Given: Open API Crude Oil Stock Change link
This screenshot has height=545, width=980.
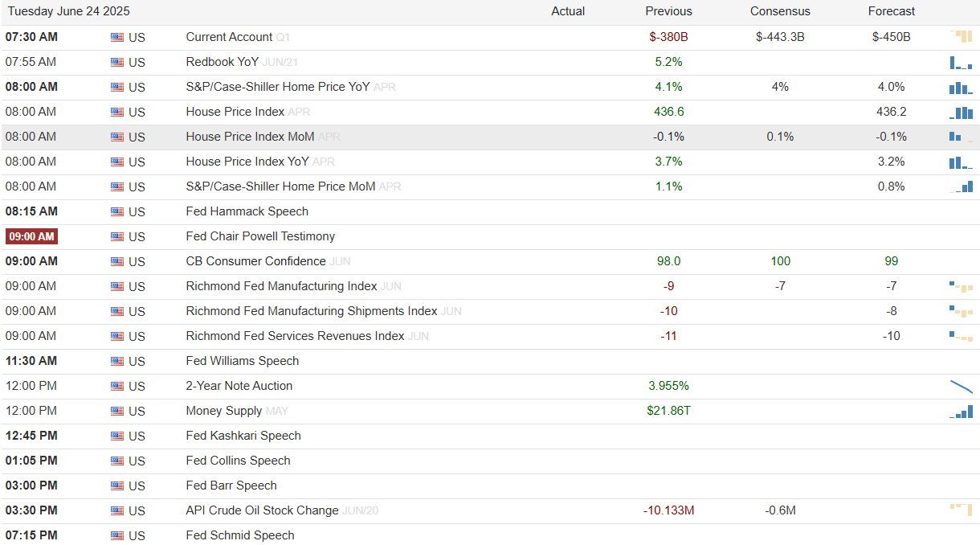Looking at the screenshot, I should click(x=262, y=510).
